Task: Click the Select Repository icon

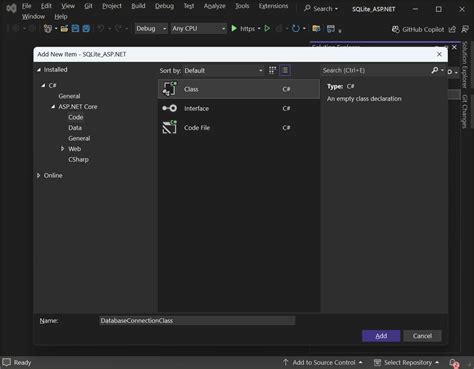Action: click(x=377, y=362)
